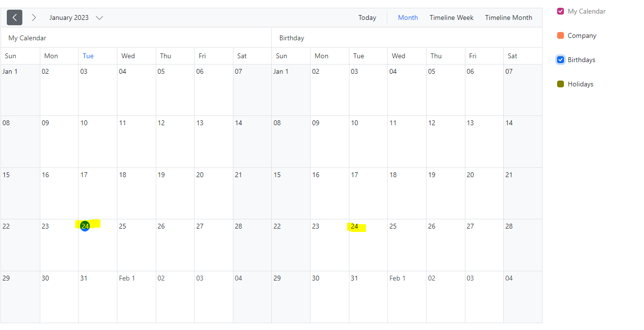Image resolution: width=644 pixels, height=330 pixels.
Task: Advance to next month using forward arrow
Action: click(x=33, y=17)
